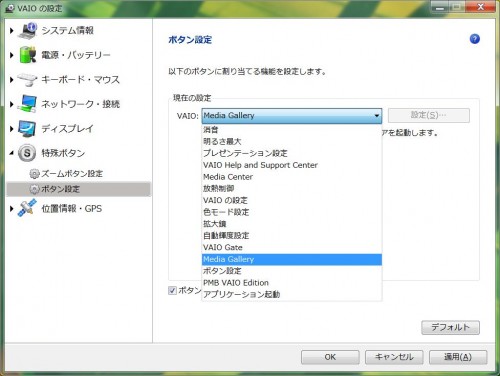The image size is (500, 376).
Task: Select the ディスプレイ tree label
Action: (x=67, y=129)
